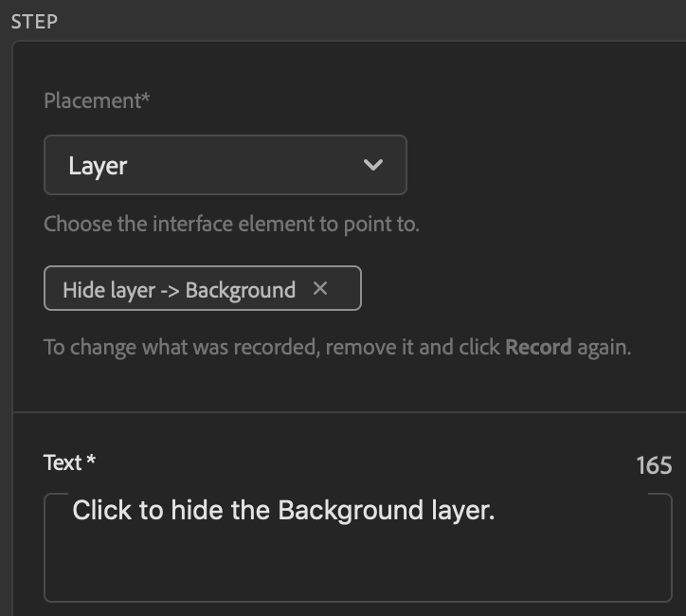Viewport: 686px width, 616px height.
Task: Click the word 'Layer' in the dropdown
Action: [x=98, y=166]
